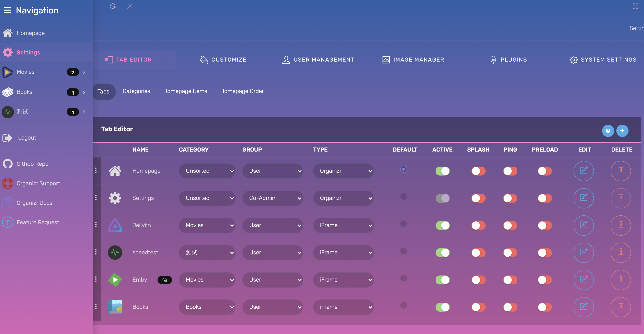644x334 pixels.
Task: Click the hamburger Navigation menu icon
Action: [x=8, y=10]
